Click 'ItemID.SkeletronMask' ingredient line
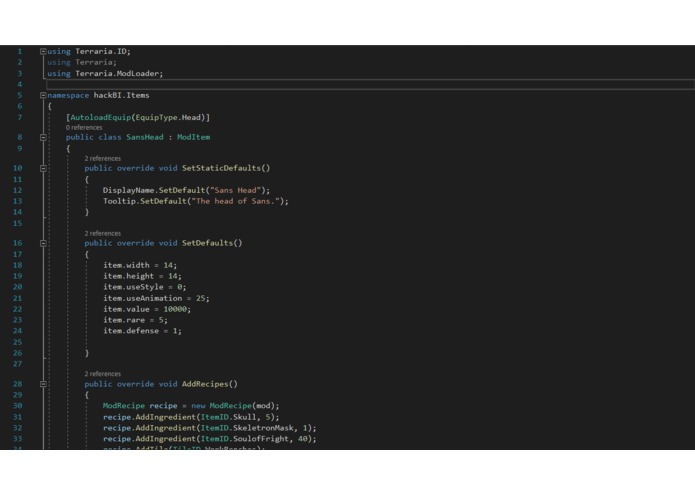Image resolution: width=695 pixels, height=494 pixels. (x=210, y=428)
